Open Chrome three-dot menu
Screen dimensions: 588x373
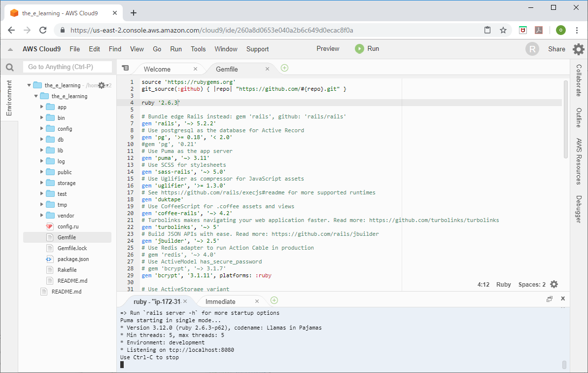(577, 30)
